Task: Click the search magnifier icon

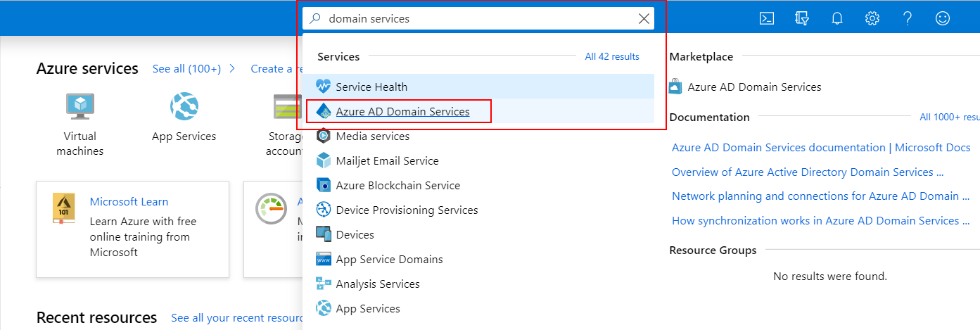Action: (x=314, y=19)
